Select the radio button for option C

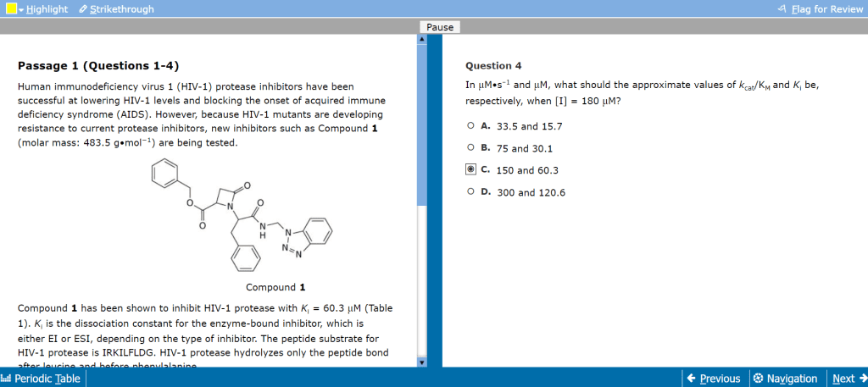[x=470, y=169]
